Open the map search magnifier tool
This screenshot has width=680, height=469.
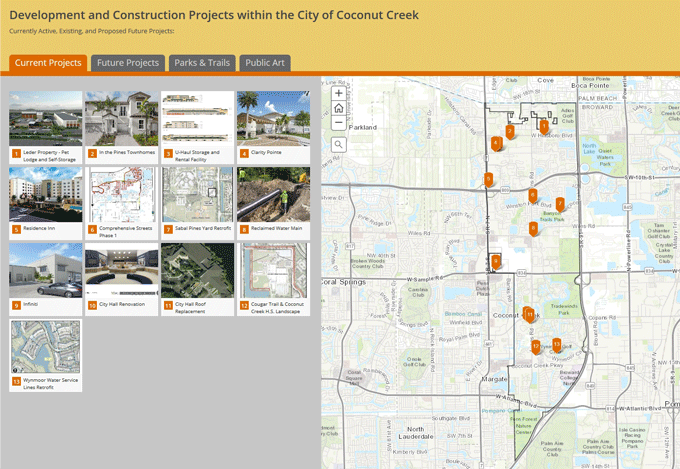pyautogui.click(x=339, y=144)
